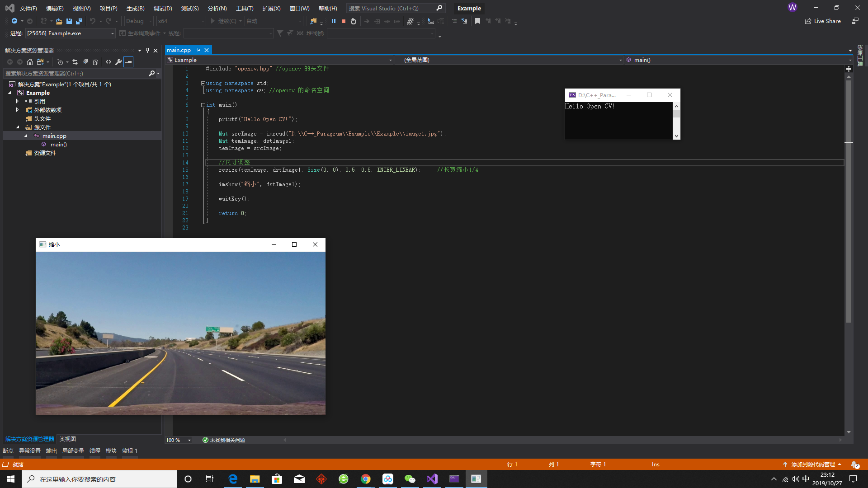Click the Pause debugging icon
The width and height of the screenshot is (868, 488).
(x=334, y=21)
